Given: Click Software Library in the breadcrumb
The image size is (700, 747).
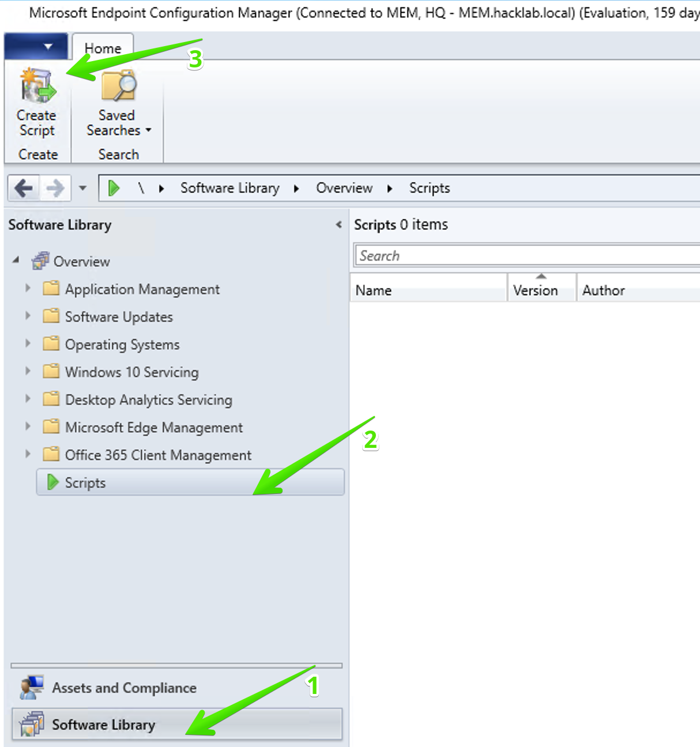Looking at the screenshot, I should 229,188.
